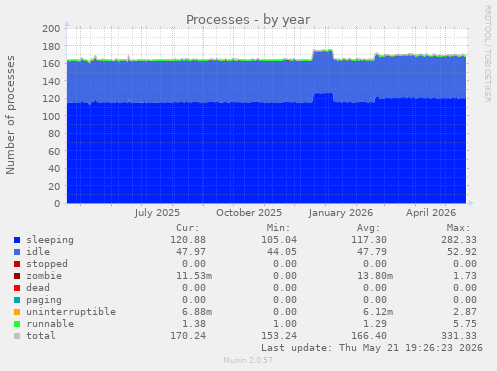
Task: Click total average value 166.40
Action: [x=369, y=336]
